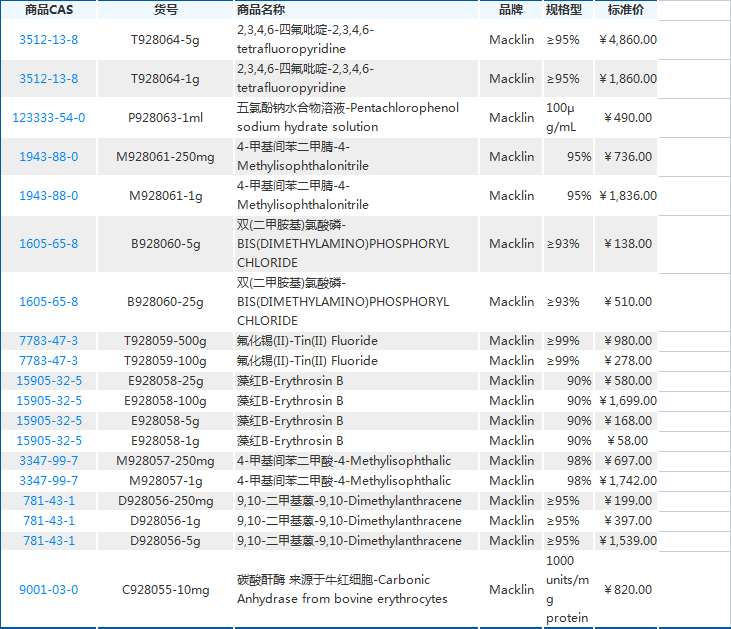Click the 货号 column header
731x629 pixels.
click(x=165, y=9)
